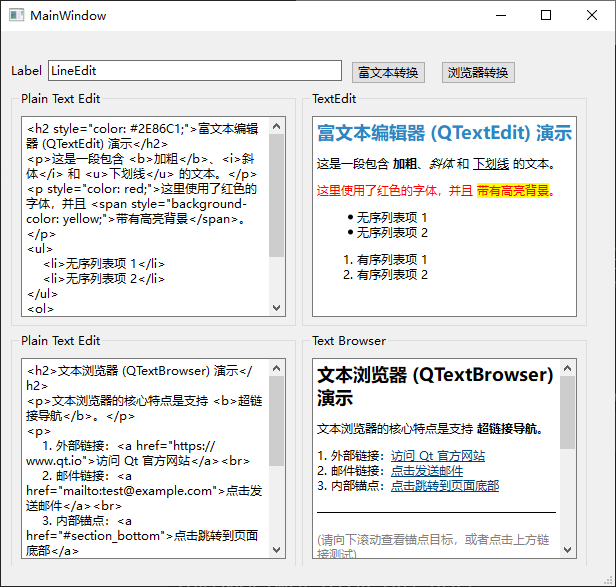Screen dimensions: 616x587
Task: Click the yellow highlighted 带有高亮背景 text
Action: click(513, 191)
